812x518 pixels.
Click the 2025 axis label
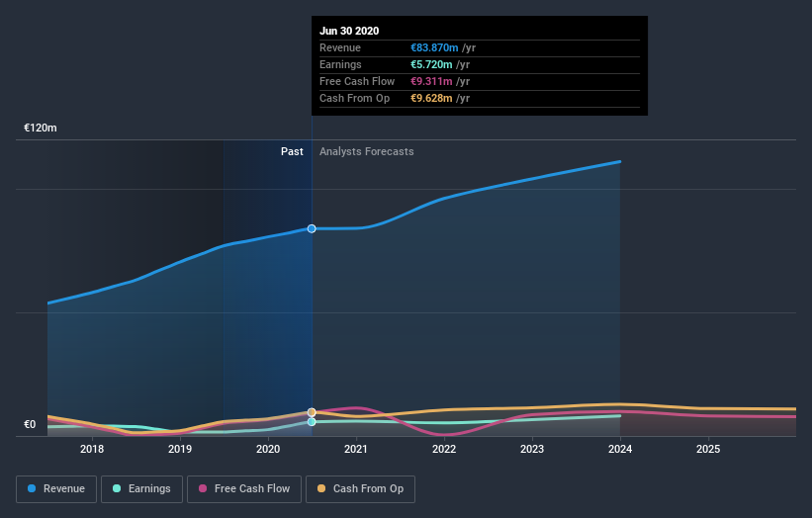pyautogui.click(x=708, y=449)
